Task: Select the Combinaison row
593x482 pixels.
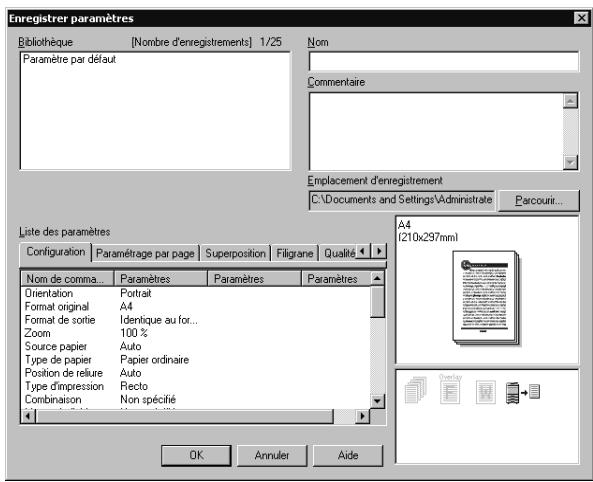Action: (x=196, y=399)
